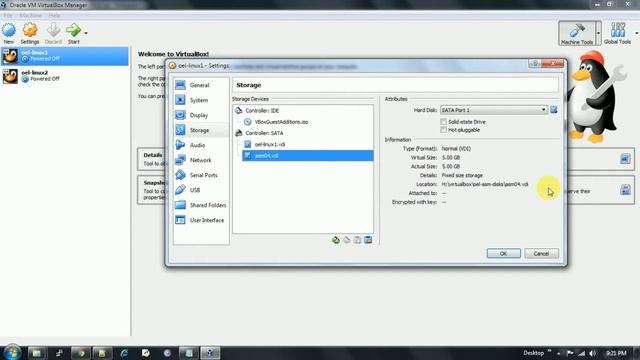
Task: Select VBoxGuestAdditions.iso optical disk entry
Action: tap(281, 122)
